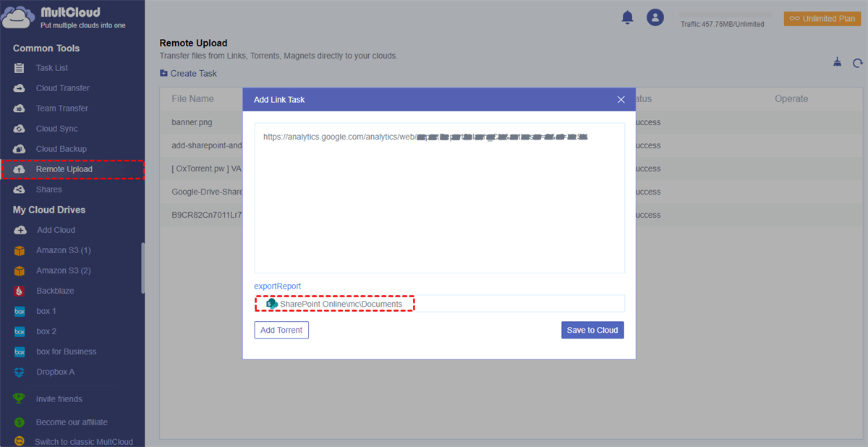The width and height of the screenshot is (868, 447).
Task: Open user account avatar menu
Action: pyautogui.click(x=655, y=18)
